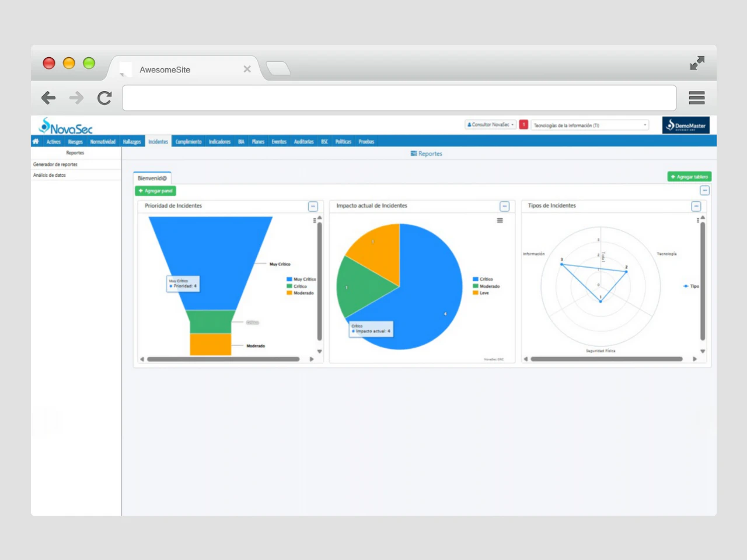Switch to the Bienvenid@ tab
Viewport: 747px width, 560px height.
click(x=152, y=178)
